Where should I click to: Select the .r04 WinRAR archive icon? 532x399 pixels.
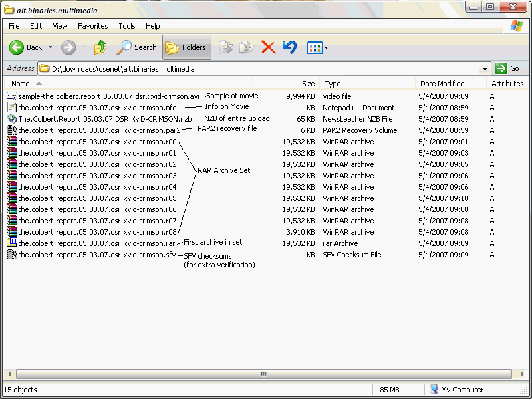[12, 187]
